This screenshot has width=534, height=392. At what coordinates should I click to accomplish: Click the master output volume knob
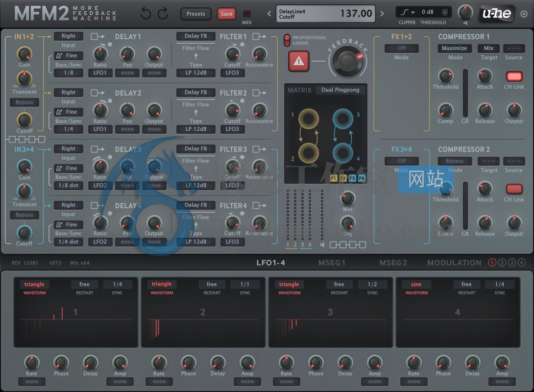click(x=465, y=12)
